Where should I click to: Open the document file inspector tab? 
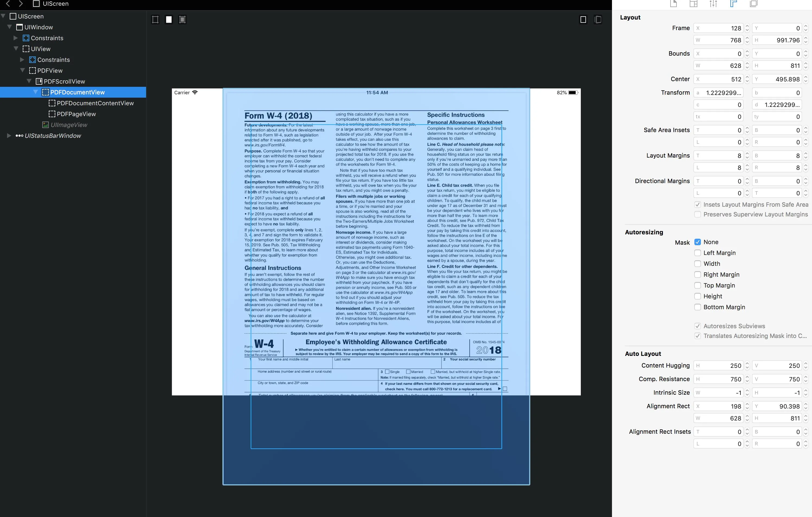(x=674, y=4)
